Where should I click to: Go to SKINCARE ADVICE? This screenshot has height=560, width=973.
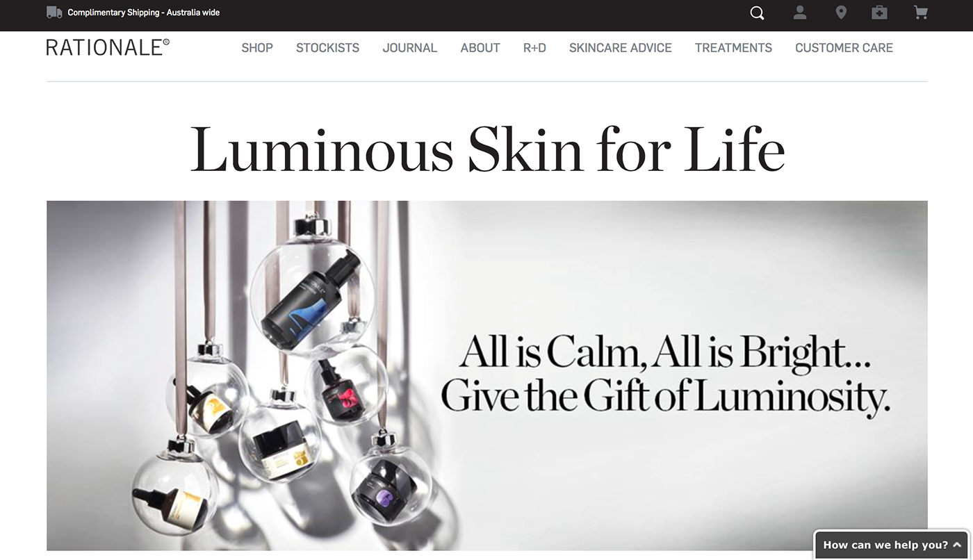621,48
